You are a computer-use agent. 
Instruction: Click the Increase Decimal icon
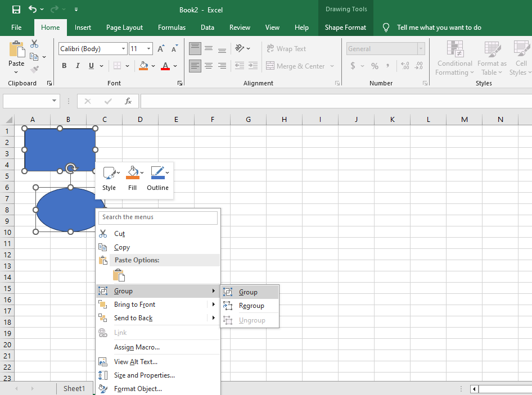pyautogui.click(x=404, y=66)
